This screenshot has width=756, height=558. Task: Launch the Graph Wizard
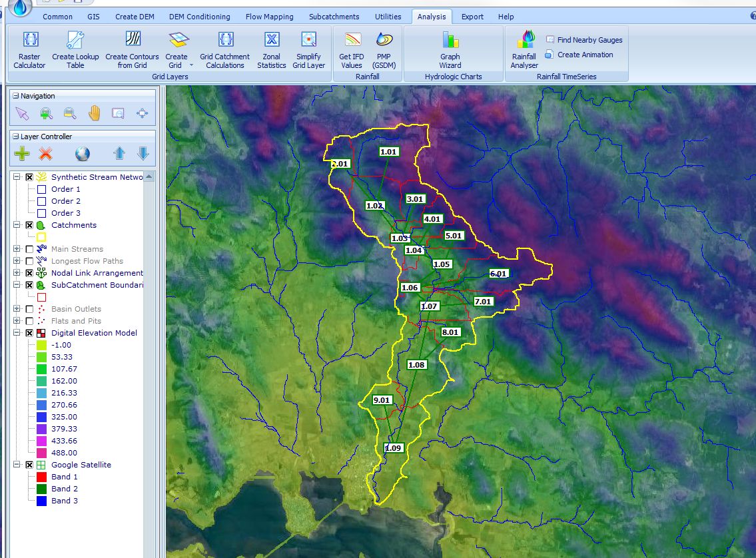(x=450, y=50)
